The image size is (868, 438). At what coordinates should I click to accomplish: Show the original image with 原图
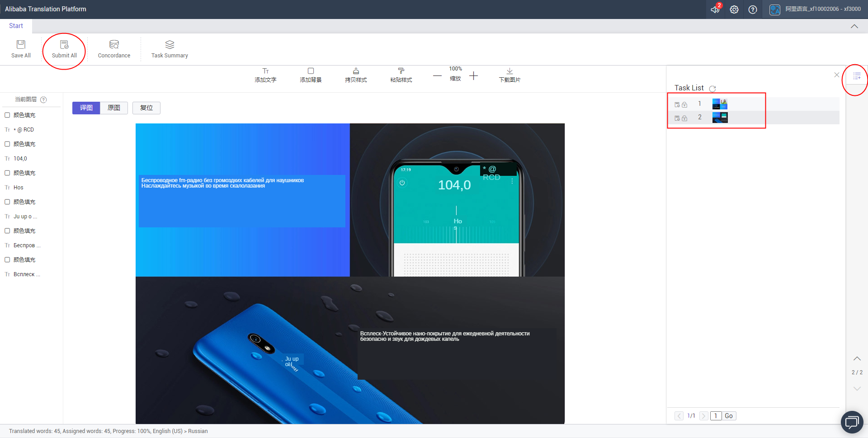click(x=114, y=108)
